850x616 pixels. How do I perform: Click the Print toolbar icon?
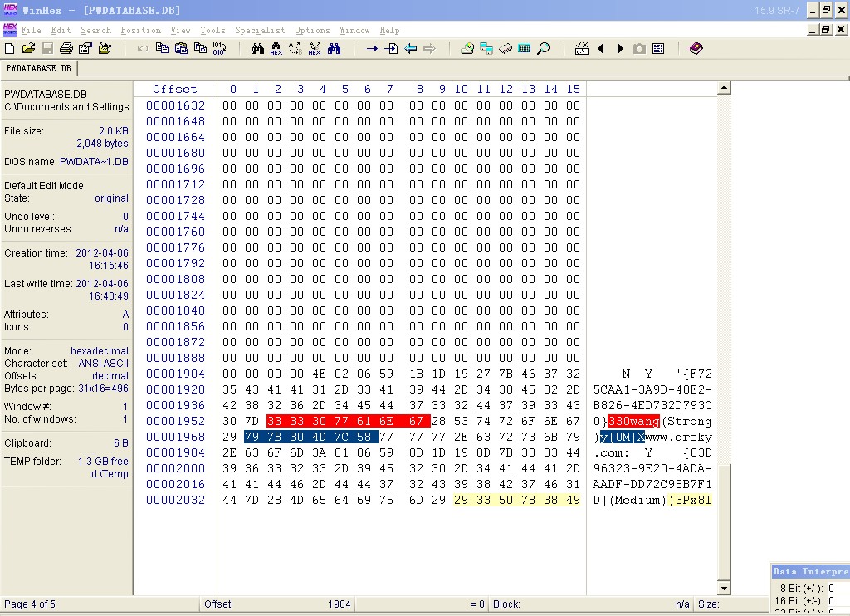66,49
